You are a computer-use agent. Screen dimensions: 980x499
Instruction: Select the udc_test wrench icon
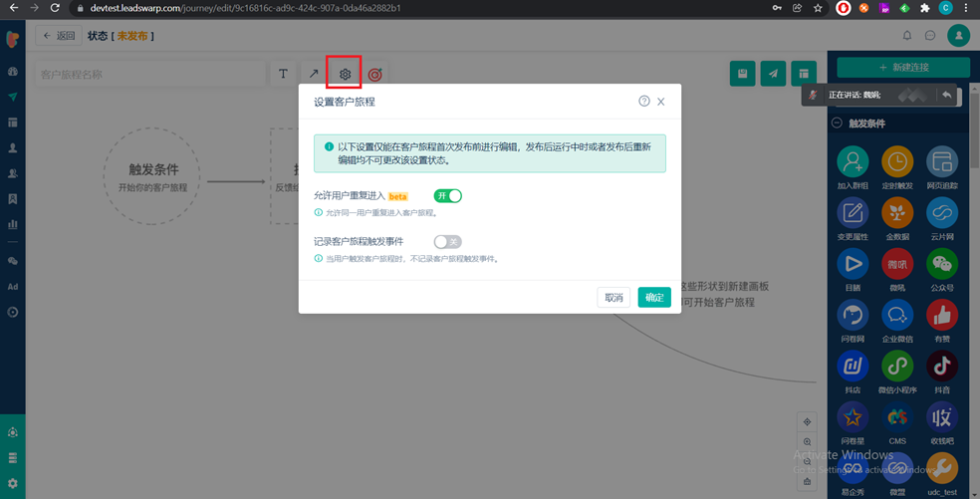click(x=942, y=468)
